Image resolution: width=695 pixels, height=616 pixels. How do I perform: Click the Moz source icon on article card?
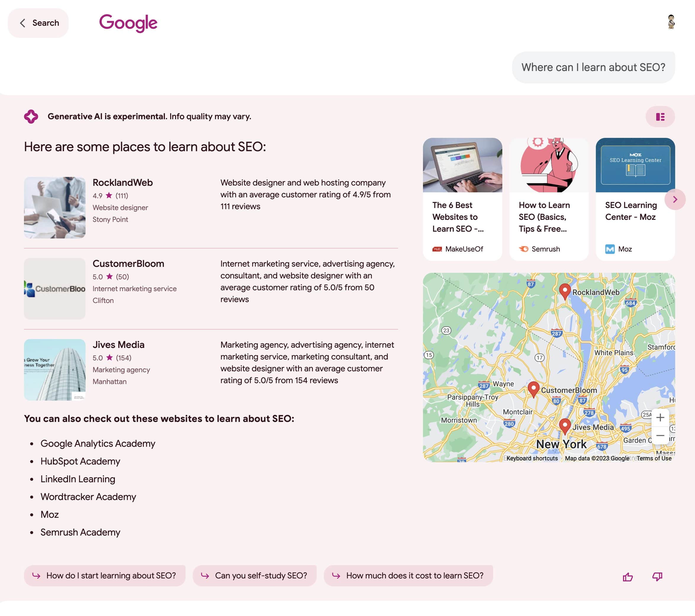pyautogui.click(x=610, y=249)
